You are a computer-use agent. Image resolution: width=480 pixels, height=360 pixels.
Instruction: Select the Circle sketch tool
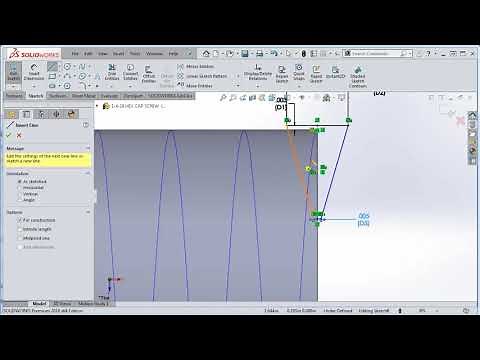pyautogui.click(x=67, y=67)
